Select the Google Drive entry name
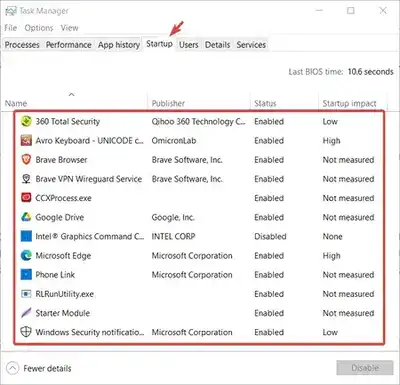This screenshot has height=385, width=400. coord(60,217)
